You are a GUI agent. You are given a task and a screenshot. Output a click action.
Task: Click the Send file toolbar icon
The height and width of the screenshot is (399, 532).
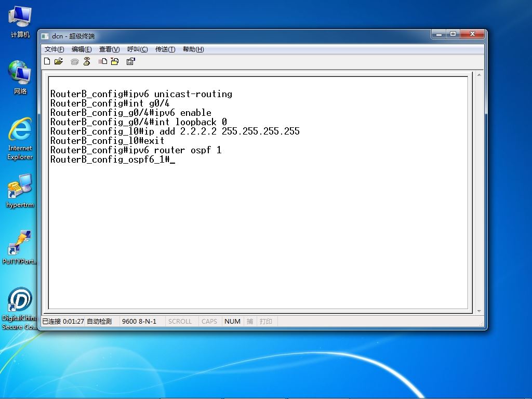tap(103, 61)
